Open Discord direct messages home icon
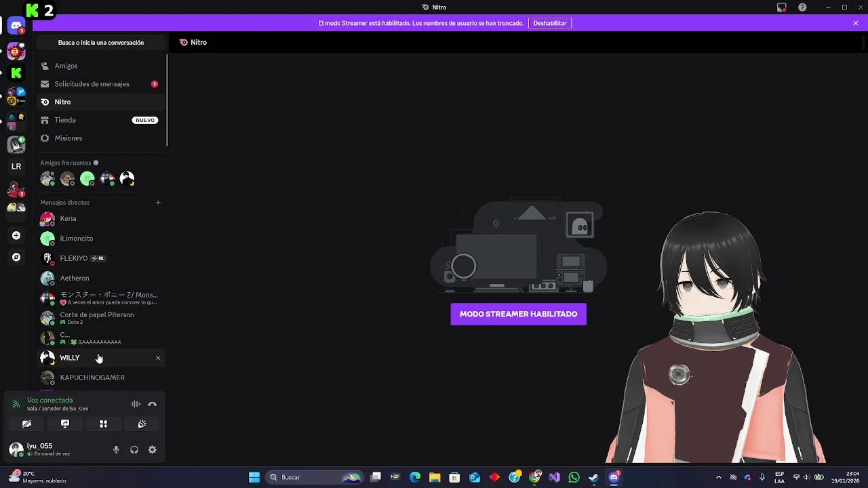The image size is (868, 488). (16, 26)
